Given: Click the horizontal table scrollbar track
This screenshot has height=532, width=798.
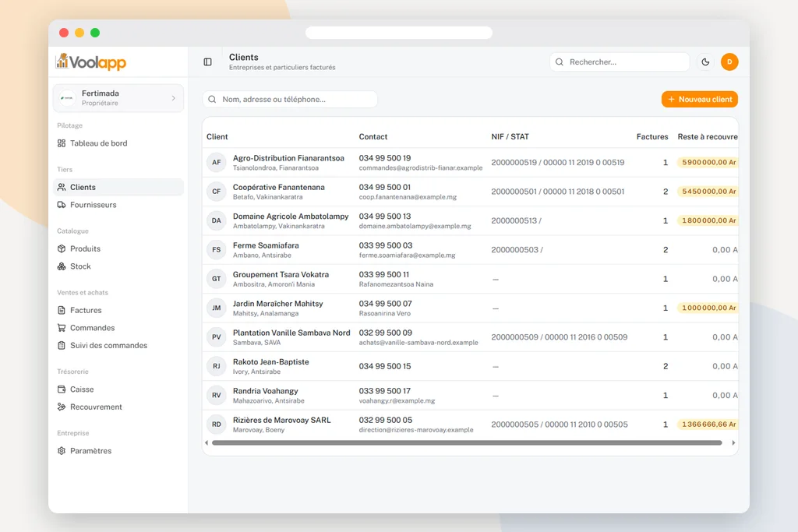Looking at the screenshot, I should [x=467, y=443].
